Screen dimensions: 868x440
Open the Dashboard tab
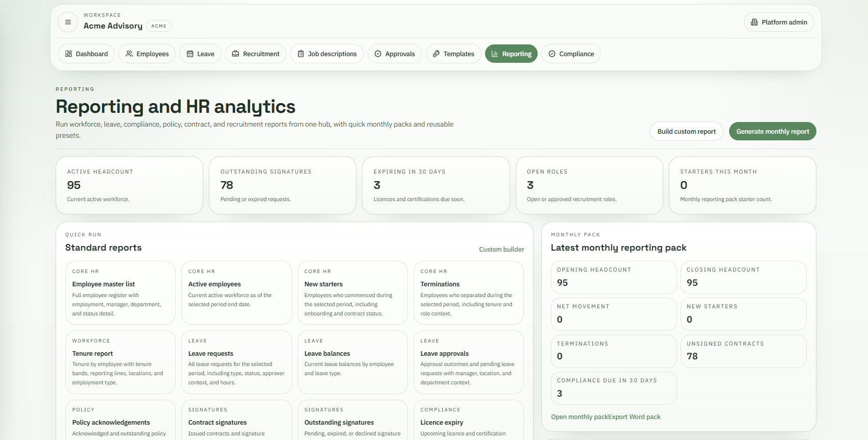pyautogui.click(x=87, y=54)
